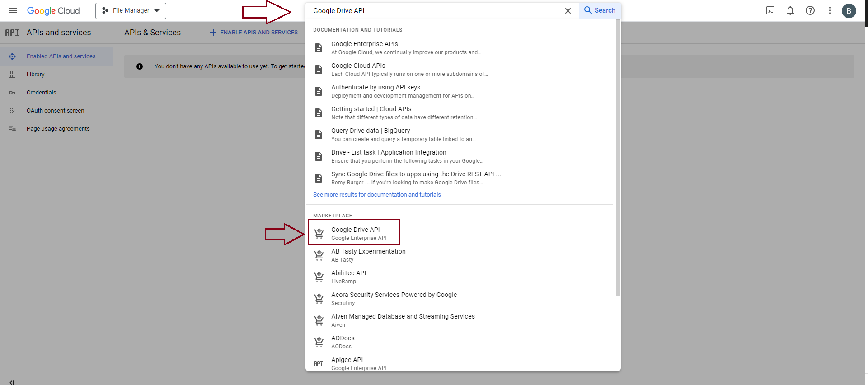Image resolution: width=868 pixels, height=385 pixels.
Task: Select Enabled APIs and services in sidebar
Action: [x=56, y=56]
